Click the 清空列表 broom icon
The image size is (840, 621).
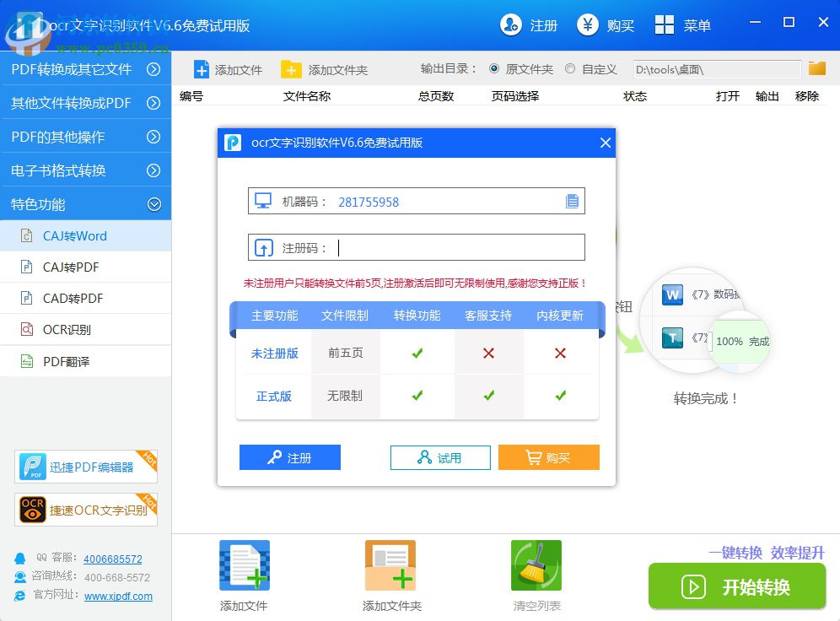point(536,565)
